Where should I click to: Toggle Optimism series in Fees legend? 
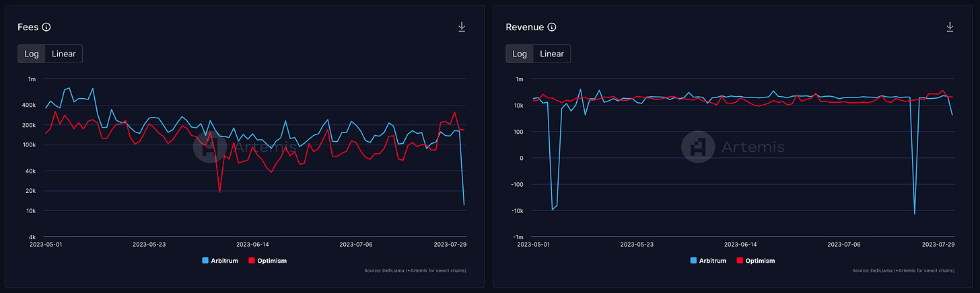click(268, 261)
